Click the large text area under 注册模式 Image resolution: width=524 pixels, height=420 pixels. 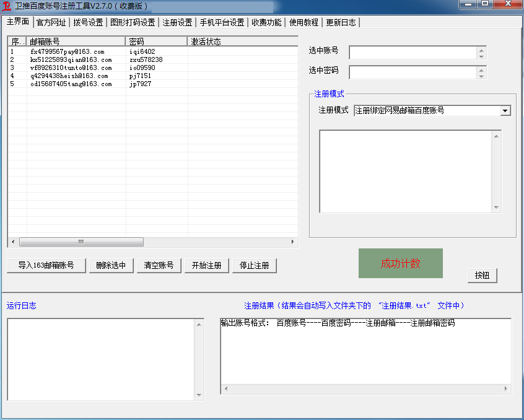[x=406, y=172]
